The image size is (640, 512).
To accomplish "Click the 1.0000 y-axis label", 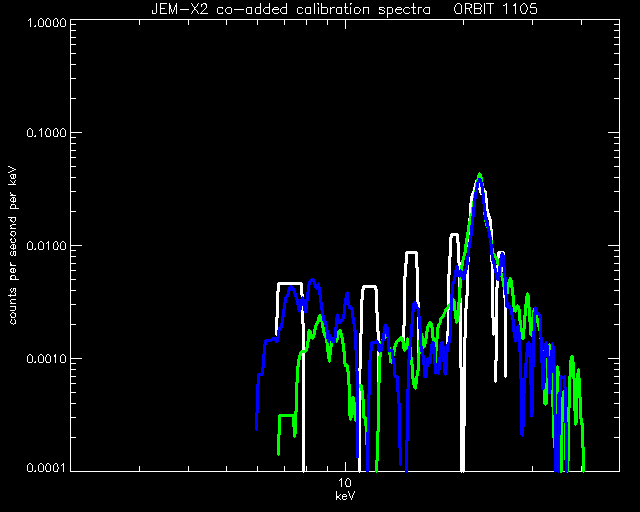I will [46, 23].
